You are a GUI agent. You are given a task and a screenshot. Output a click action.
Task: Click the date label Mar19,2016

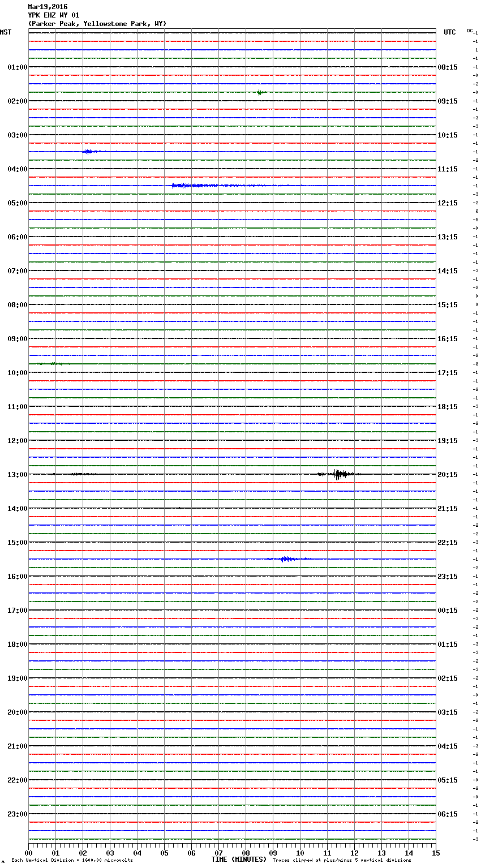click(48, 7)
